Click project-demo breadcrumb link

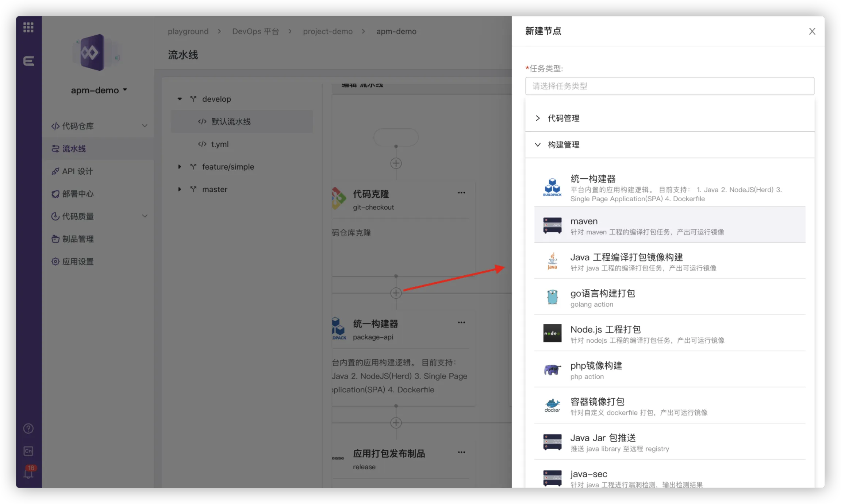[327, 31]
